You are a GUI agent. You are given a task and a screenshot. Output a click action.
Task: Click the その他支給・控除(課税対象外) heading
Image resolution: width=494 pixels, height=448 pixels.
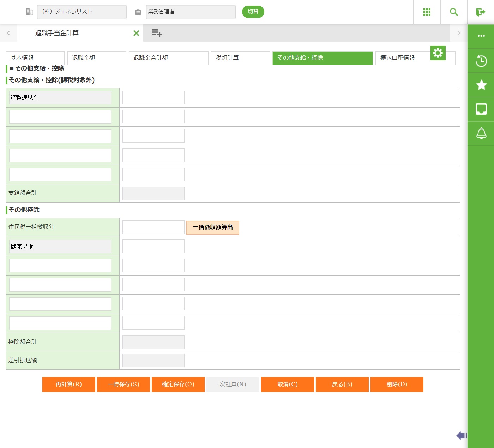click(52, 80)
